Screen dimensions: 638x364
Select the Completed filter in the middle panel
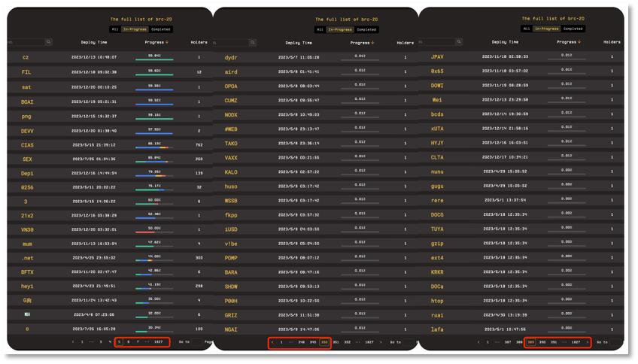point(366,29)
